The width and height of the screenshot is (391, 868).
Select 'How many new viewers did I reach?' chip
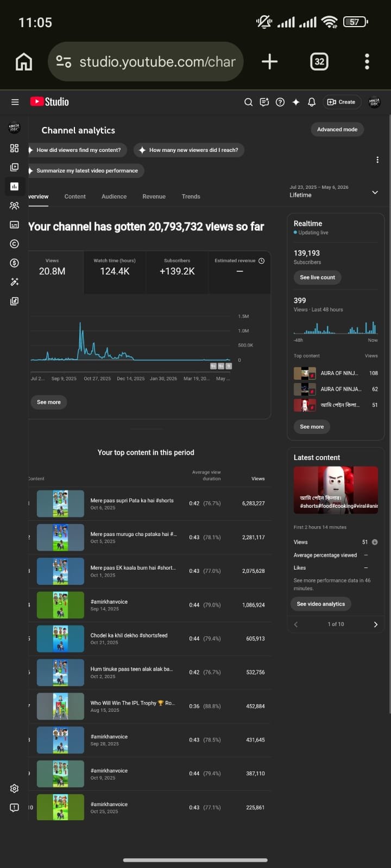click(189, 150)
